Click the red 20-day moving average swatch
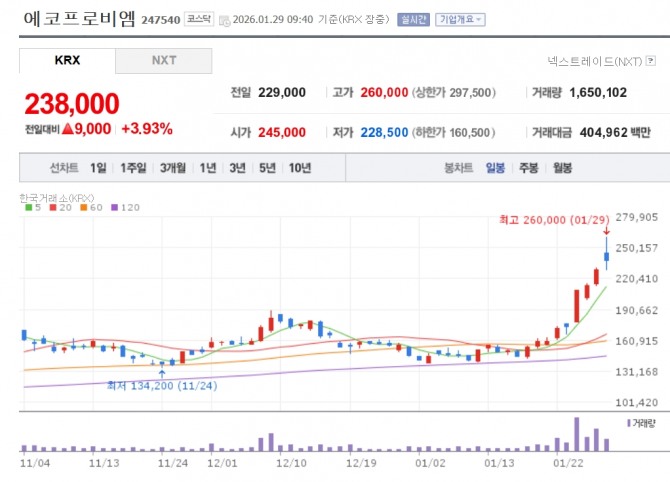The width and height of the screenshot is (670, 482). [x=53, y=208]
